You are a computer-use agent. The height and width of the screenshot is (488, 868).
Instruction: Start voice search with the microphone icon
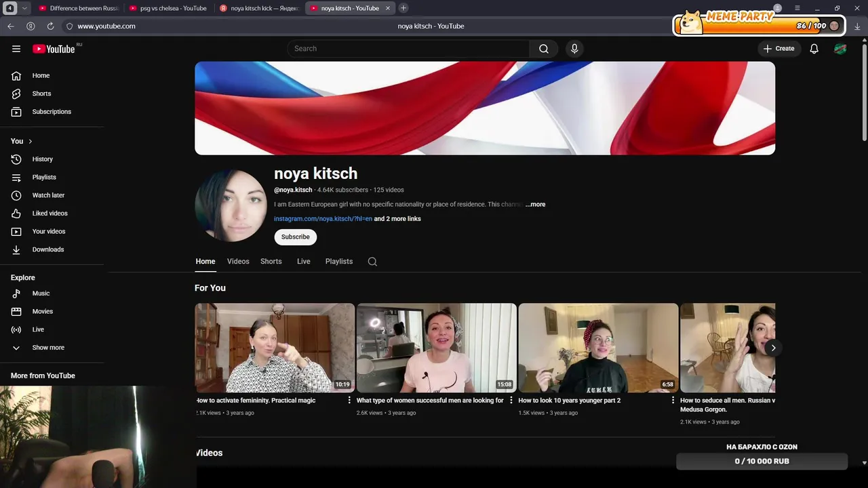click(x=574, y=49)
